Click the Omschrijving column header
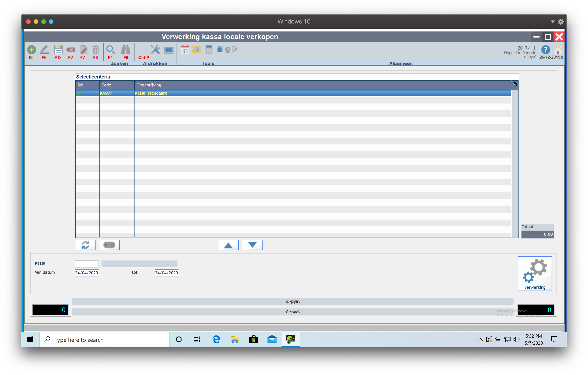The width and height of the screenshot is (588, 375). 149,85
